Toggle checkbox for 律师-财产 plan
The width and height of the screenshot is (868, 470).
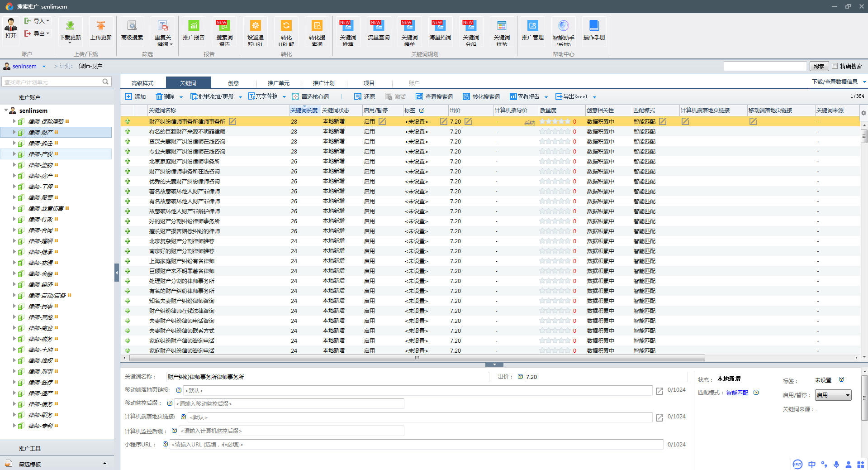point(21,133)
